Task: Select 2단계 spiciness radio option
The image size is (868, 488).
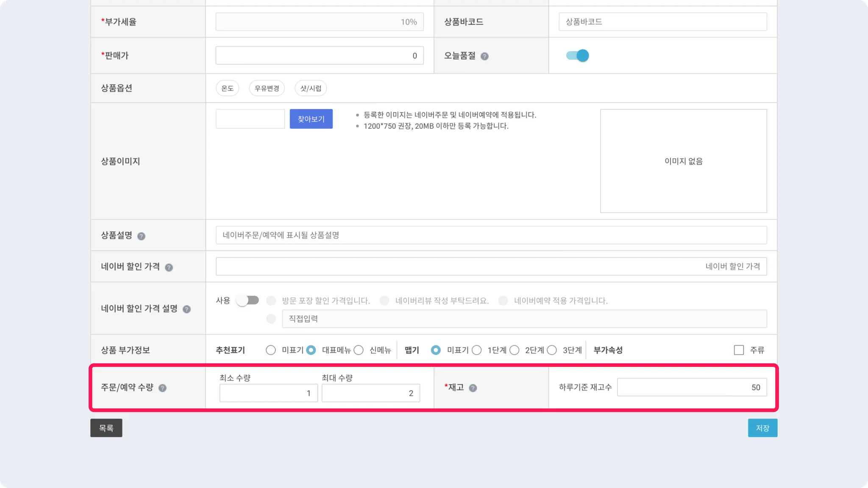Action: [514, 350]
